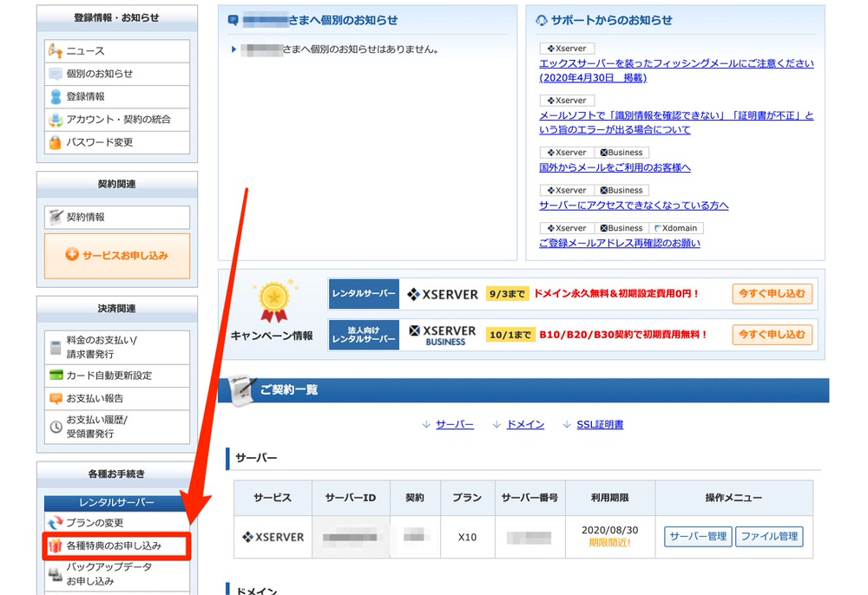Open サーバーにアクセスできなくなっている方へ link
This screenshot has width=868, height=595.
tap(634, 206)
